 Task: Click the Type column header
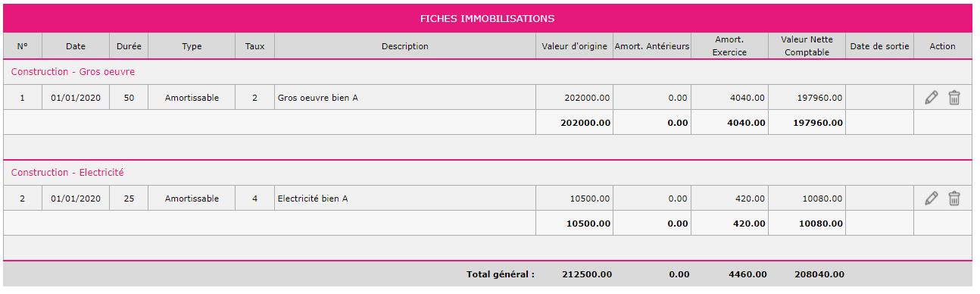tap(192, 46)
